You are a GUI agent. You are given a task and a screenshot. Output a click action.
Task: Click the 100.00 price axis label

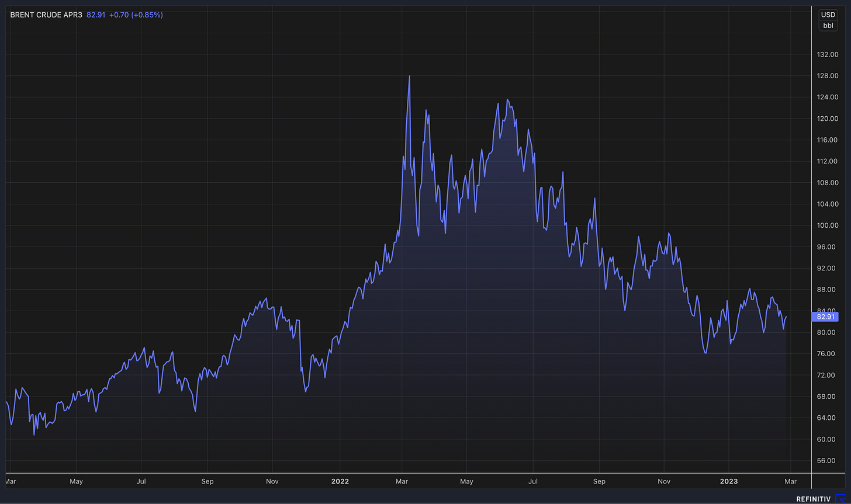point(828,225)
